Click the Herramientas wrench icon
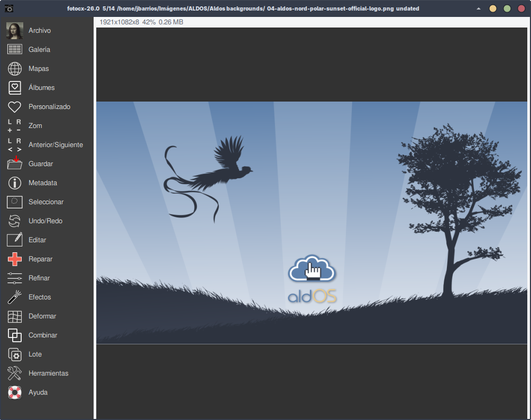The width and height of the screenshot is (531, 420). click(x=15, y=373)
